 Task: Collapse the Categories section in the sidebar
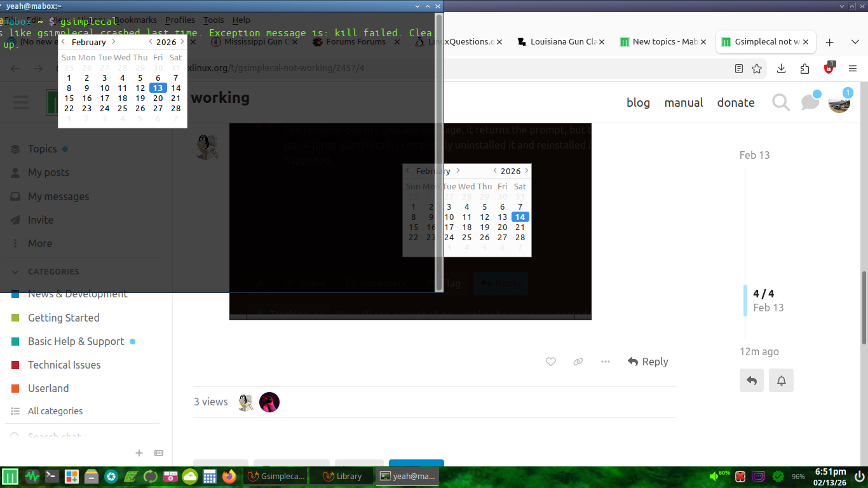pyautogui.click(x=16, y=271)
